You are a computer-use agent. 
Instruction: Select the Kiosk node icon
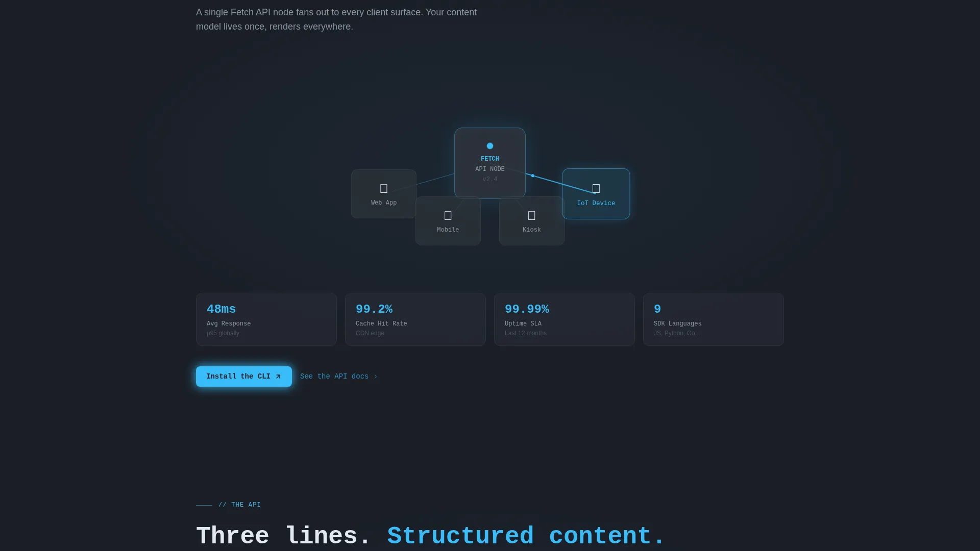pos(532,216)
